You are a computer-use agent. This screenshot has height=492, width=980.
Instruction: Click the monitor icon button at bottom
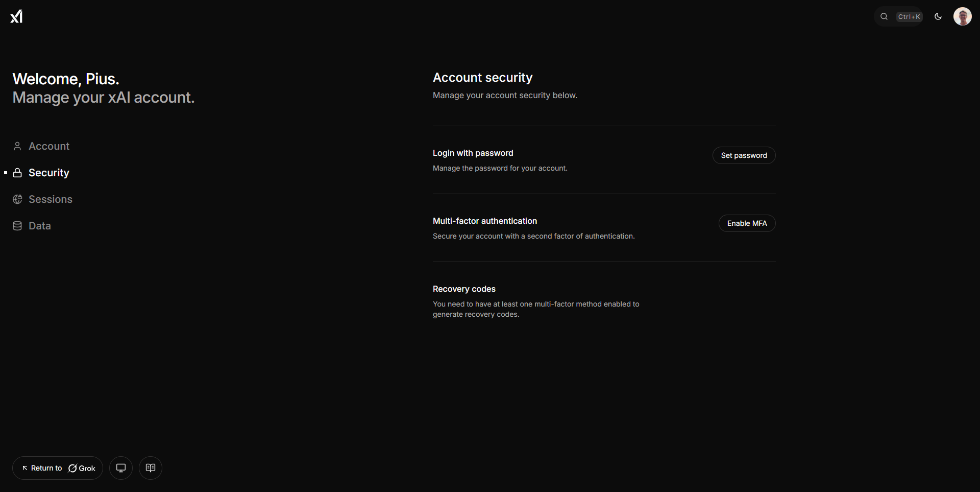[x=121, y=468]
